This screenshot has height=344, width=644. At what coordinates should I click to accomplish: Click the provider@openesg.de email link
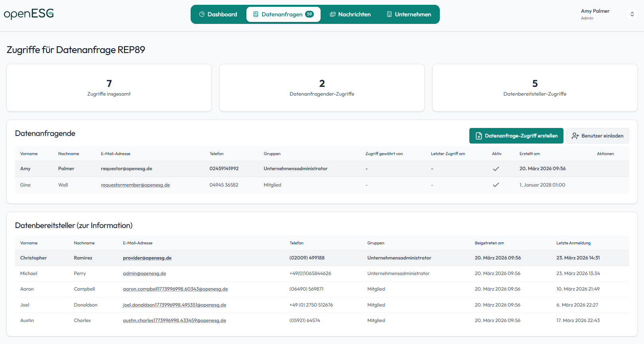pos(147,258)
